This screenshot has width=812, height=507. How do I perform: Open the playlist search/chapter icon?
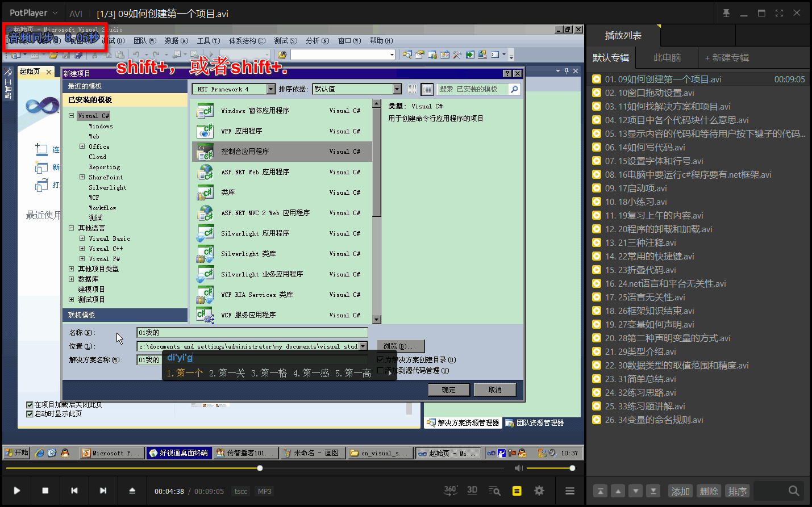pyautogui.click(x=494, y=491)
